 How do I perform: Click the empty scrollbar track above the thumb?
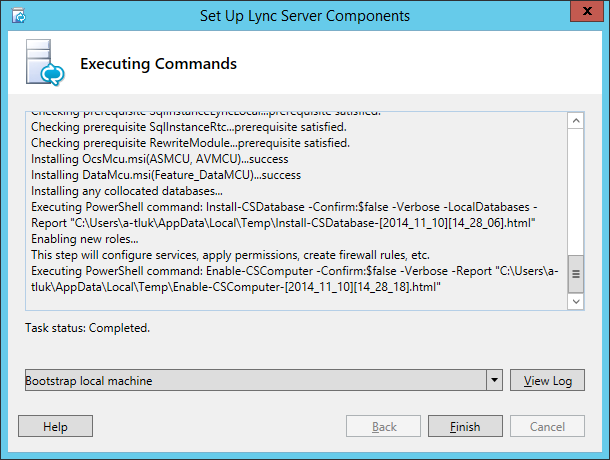point(576,190)
